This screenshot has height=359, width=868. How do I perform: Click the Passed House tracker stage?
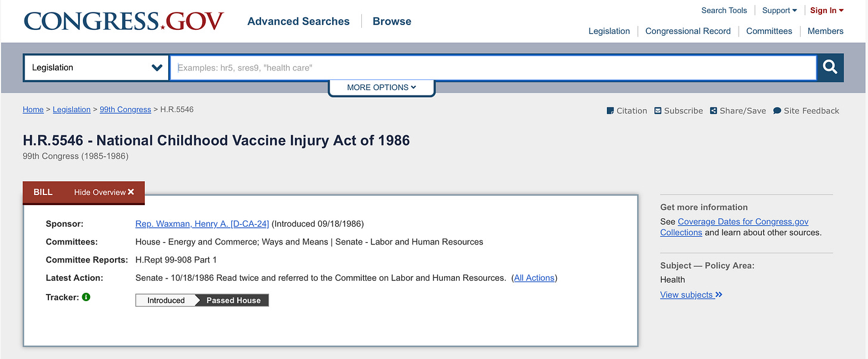233,300
